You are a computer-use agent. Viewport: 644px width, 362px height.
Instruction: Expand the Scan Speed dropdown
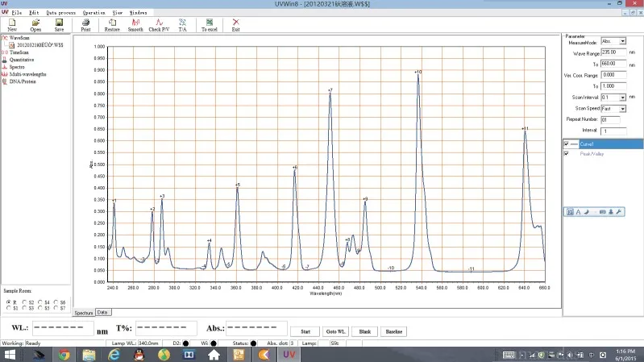click(622, 108)
